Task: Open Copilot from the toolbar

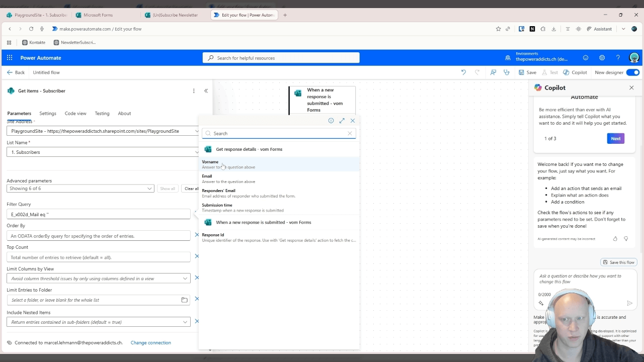Action: point(575,72)
